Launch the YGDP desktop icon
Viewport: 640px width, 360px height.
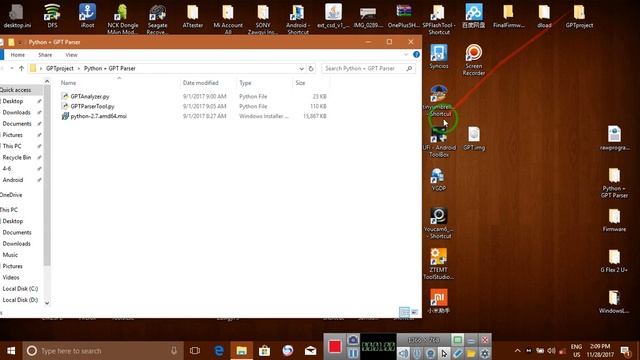438,180
